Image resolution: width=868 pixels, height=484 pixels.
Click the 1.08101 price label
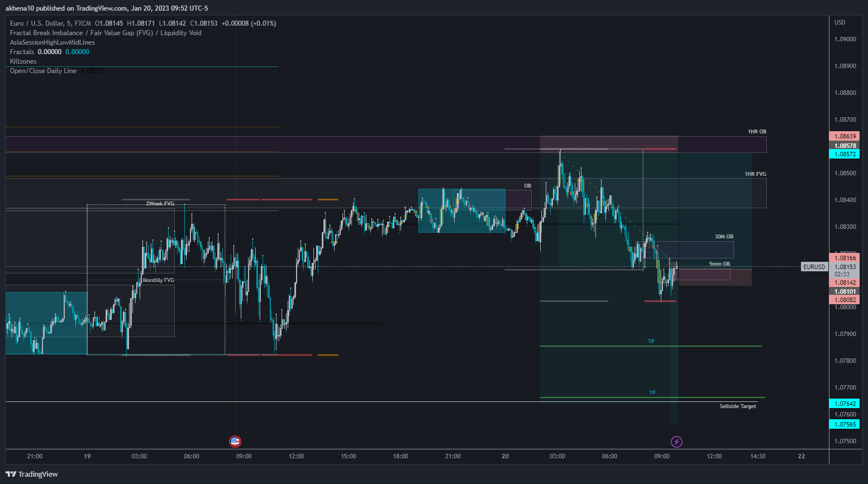click(845, 291)
